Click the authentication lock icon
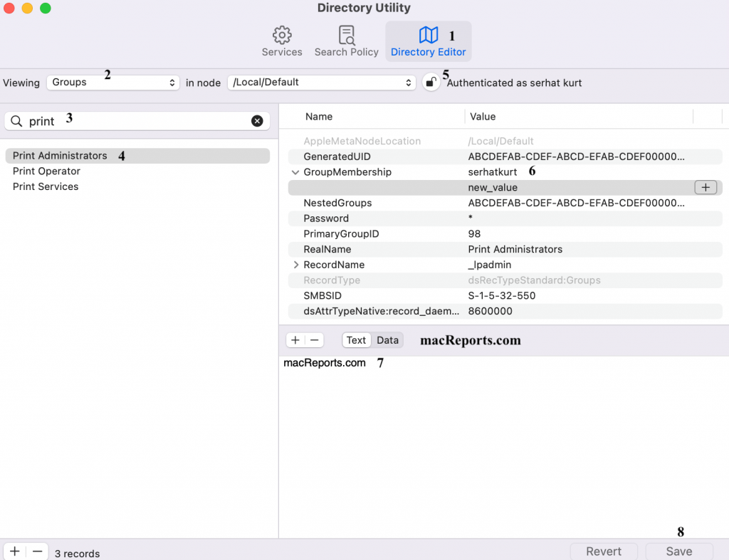 point(431,83)
